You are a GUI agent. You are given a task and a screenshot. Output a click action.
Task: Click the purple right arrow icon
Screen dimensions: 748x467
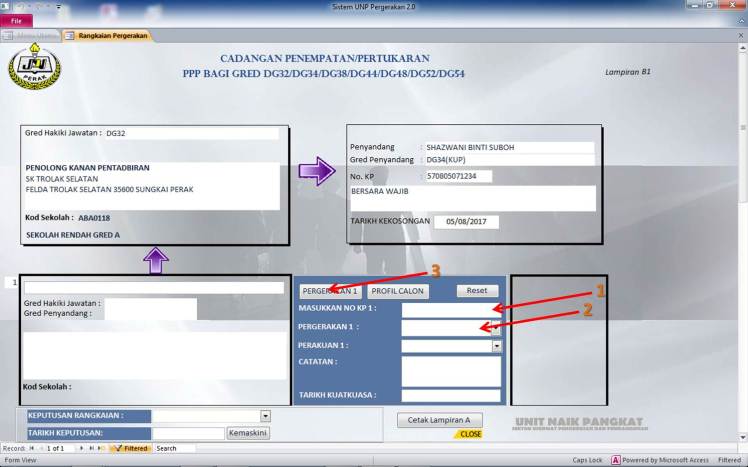(x=316, y=171)
